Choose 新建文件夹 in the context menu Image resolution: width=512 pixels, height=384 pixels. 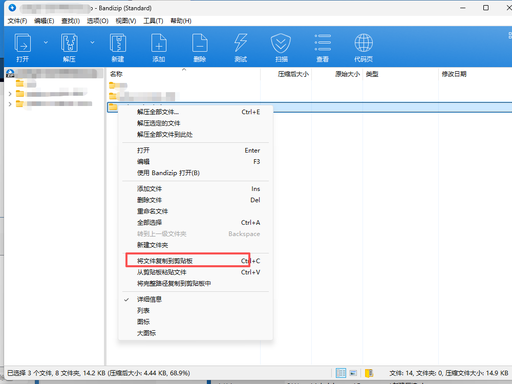[x=196, y=245]
